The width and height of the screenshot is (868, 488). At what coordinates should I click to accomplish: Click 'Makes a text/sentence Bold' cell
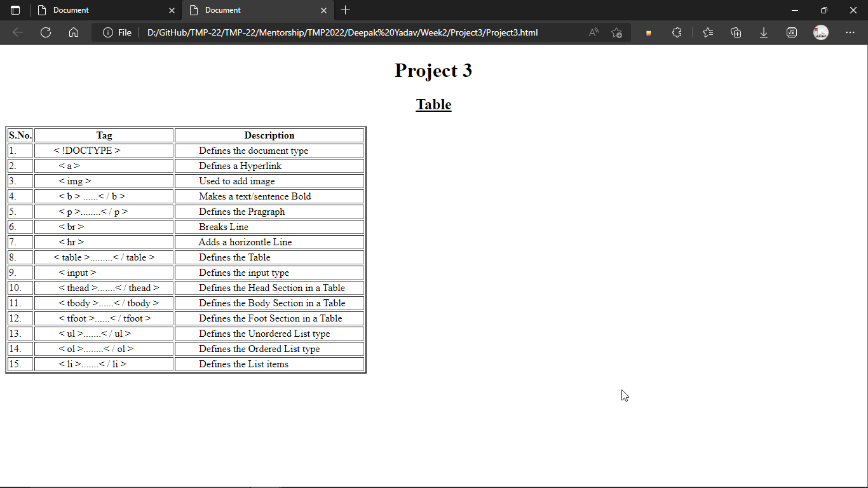pos(269,196)
